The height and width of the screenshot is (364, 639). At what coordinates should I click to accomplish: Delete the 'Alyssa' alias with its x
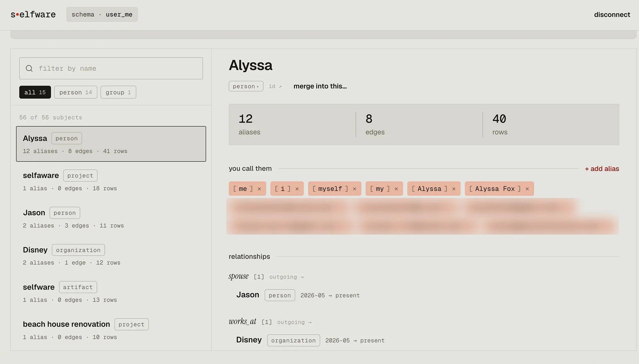point(454,189)
